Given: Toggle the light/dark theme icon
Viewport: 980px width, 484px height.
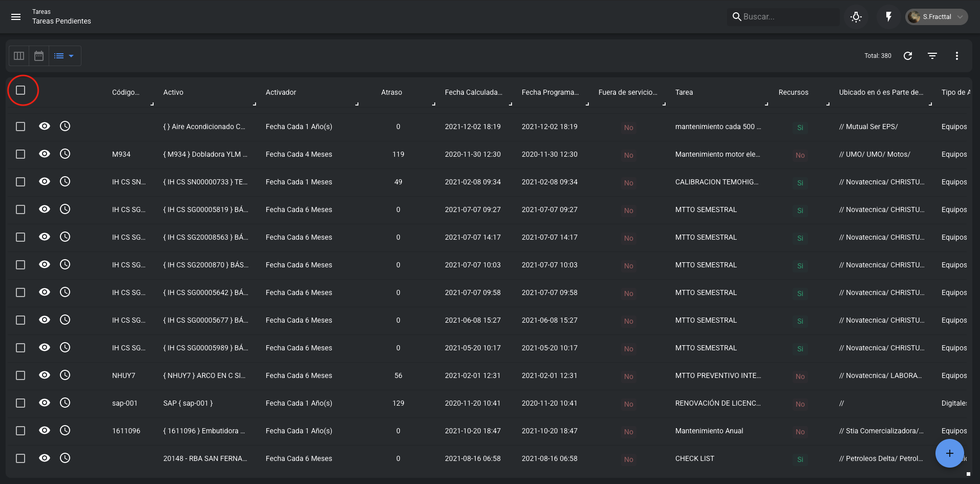Looking at the screenshot, I should coord(856,17).
